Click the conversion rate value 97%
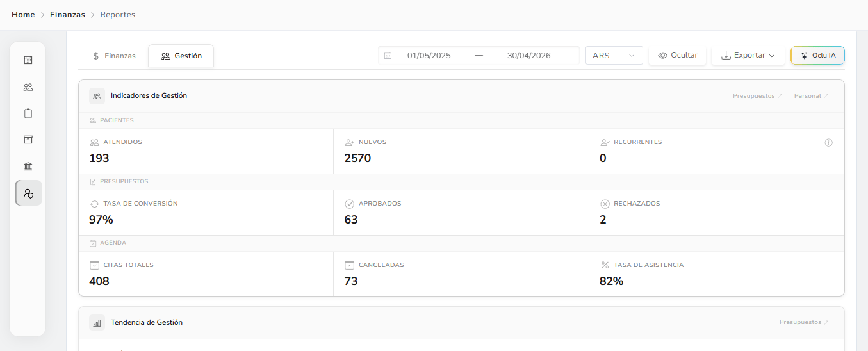 tap(101, 220)
